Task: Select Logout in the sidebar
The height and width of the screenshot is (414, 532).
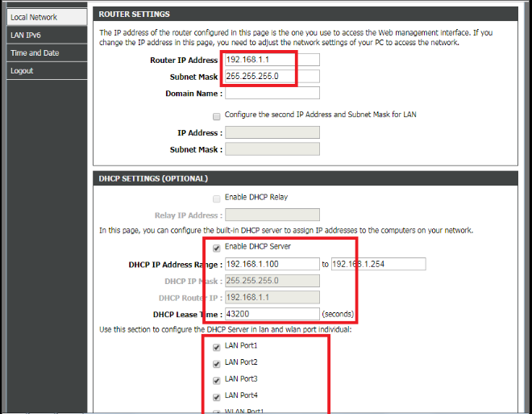Action: pos(47,71)
